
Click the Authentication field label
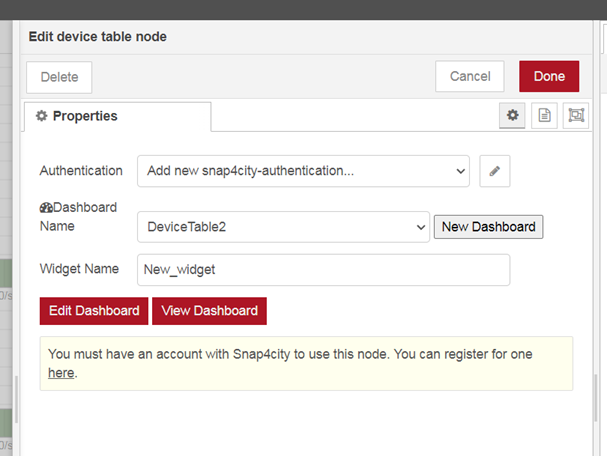(81, 171)
